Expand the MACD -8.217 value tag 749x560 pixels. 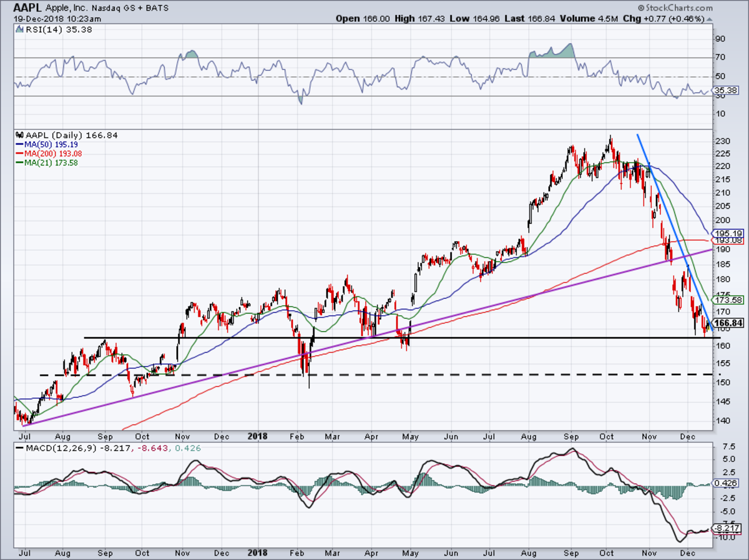pyautogui.click(x=727, y=528)
